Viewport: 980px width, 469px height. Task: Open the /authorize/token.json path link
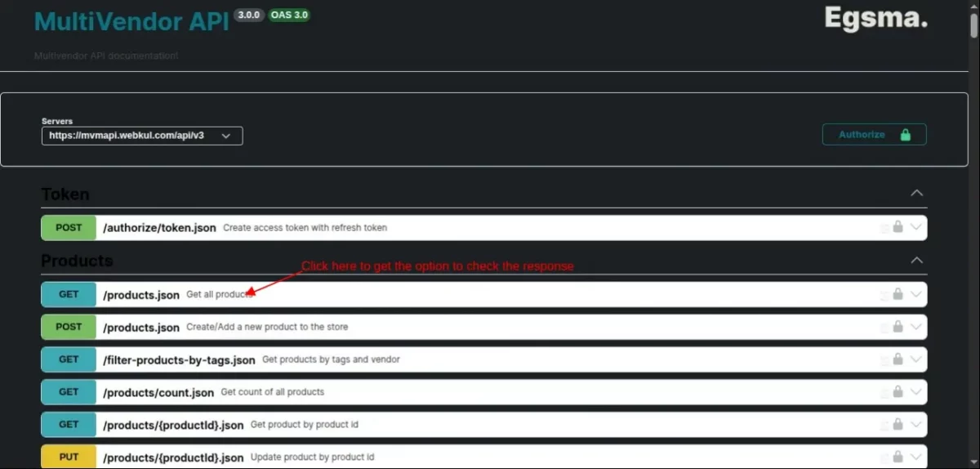(160, 228)
